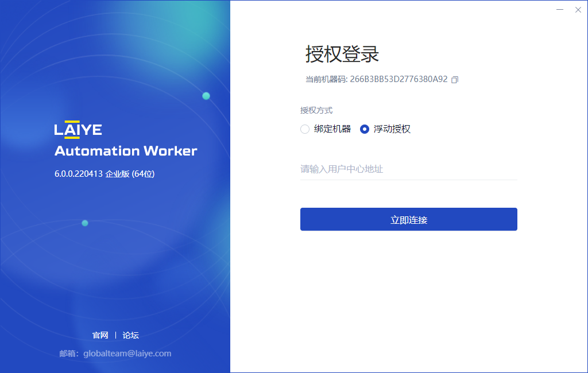Click the LAIYE logo
The height and width of the screenshot is (373, 588).
pos(78,130)
